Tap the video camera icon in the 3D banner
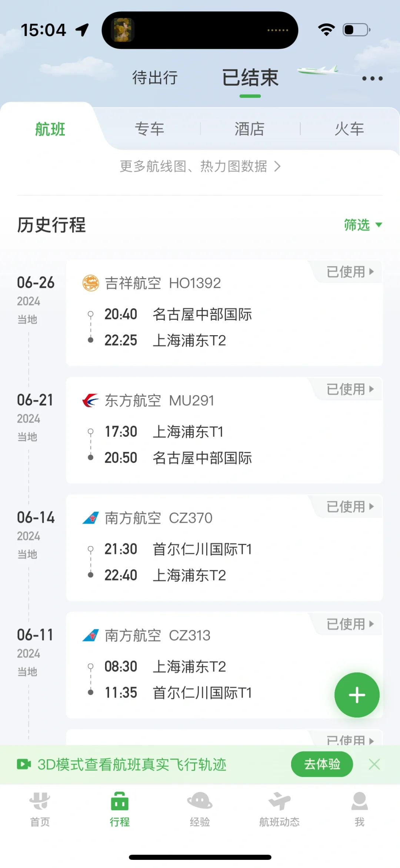 click(x=24, y=764)
